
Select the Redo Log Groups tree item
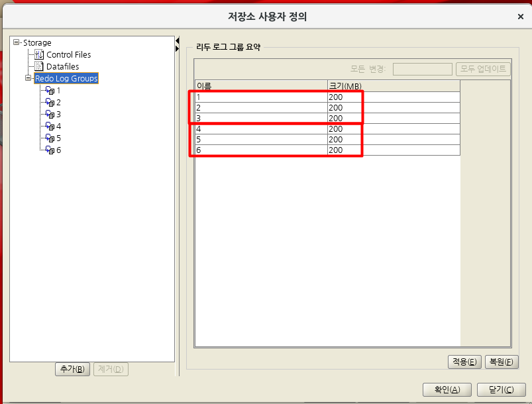click(66, 78)
